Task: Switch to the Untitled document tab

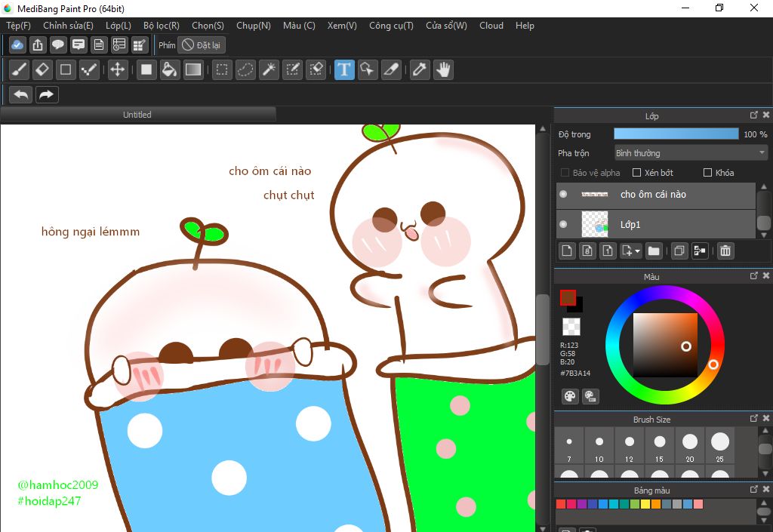Action: (x=137, y=115)
